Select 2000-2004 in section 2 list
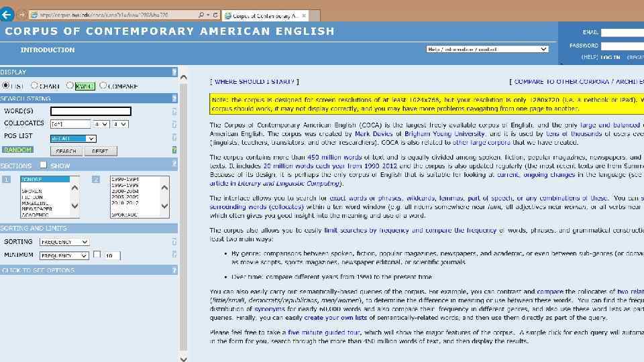Viewport: 644px width, 362px height. pos(125,191)
